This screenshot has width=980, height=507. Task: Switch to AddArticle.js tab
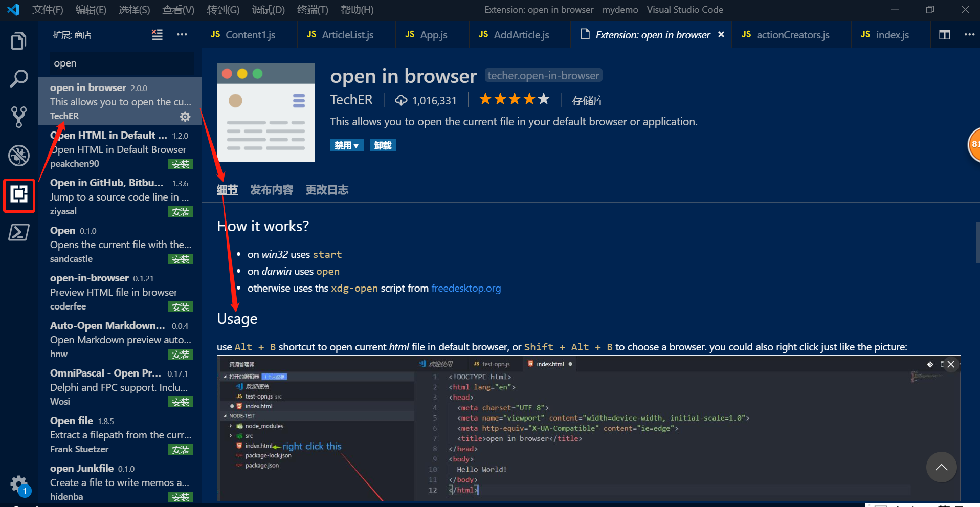pyautogui.click(x=519, y=35)
